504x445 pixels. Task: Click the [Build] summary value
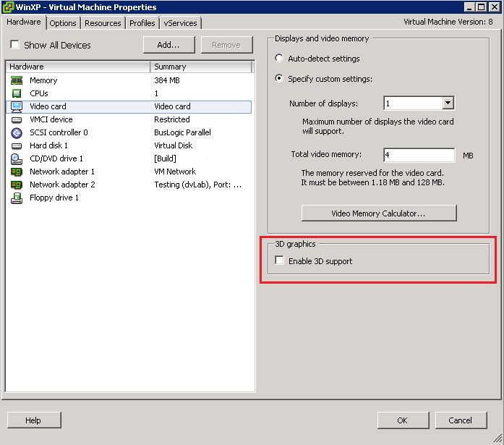(x=165, y=158)
